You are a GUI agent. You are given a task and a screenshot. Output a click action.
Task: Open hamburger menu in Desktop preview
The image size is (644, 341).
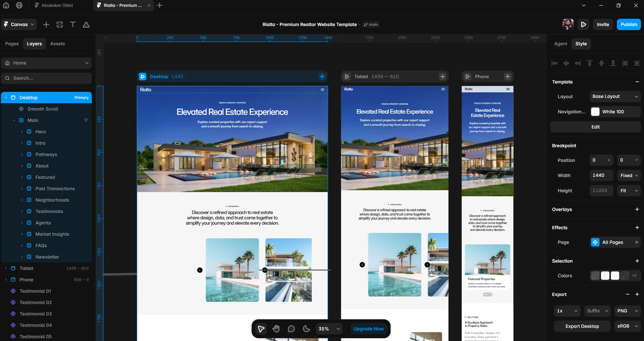[322, 90]
